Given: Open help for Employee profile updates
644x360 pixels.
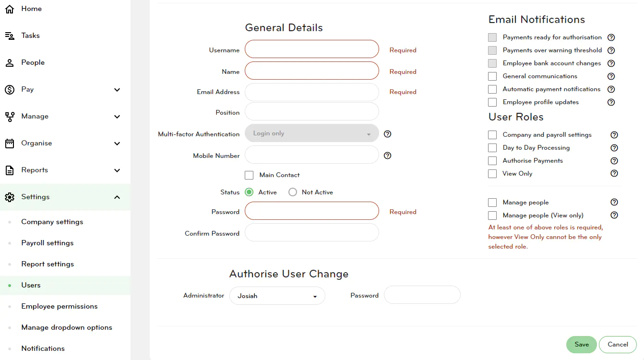Looking at the screenshot, I should 611,102.
